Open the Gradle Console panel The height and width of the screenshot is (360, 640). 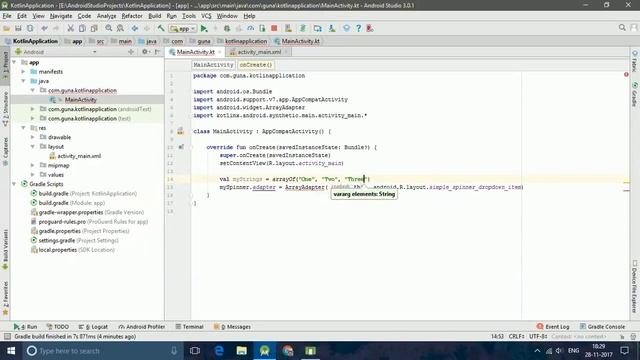[x=602, y=327]
